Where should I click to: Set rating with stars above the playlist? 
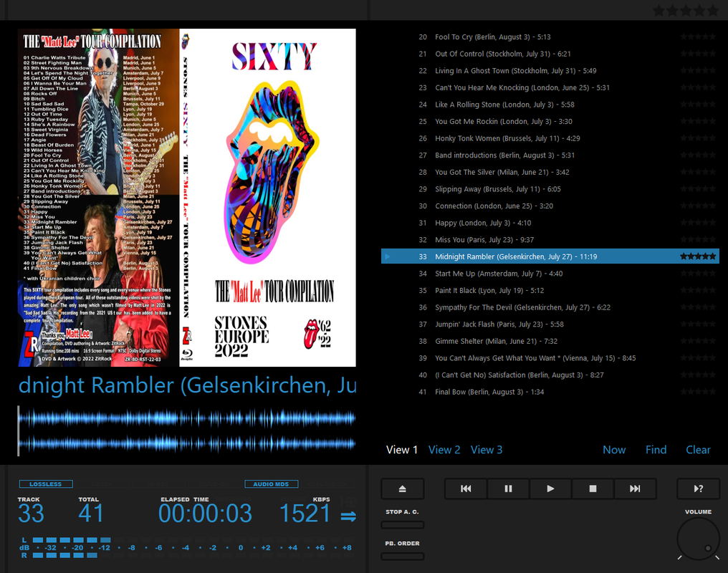coord(685,10)
